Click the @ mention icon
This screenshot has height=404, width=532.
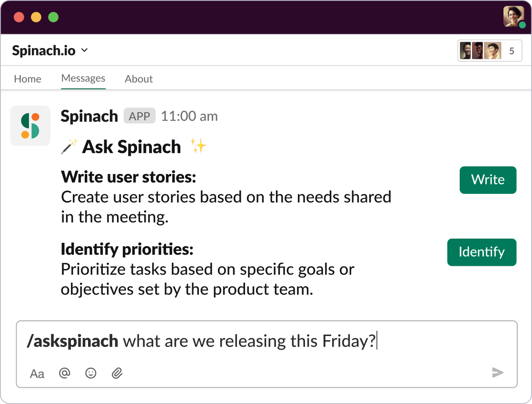click(x=64, y=373)
